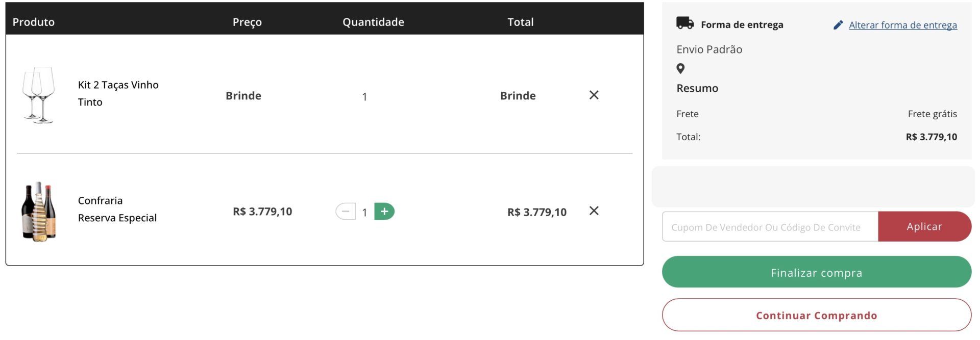Focus the coupon code input field
The image size is (980, 340).
click(770, 227)
